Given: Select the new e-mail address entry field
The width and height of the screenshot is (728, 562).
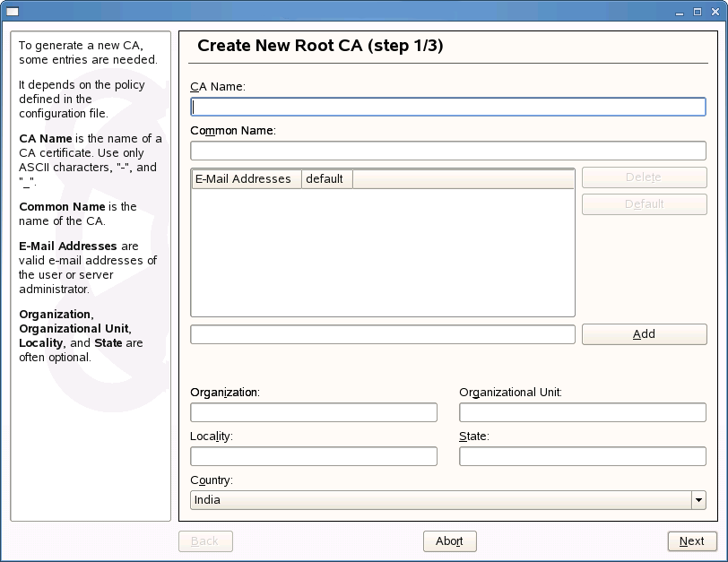Looking at the screenshot, I should coord(383,334).
